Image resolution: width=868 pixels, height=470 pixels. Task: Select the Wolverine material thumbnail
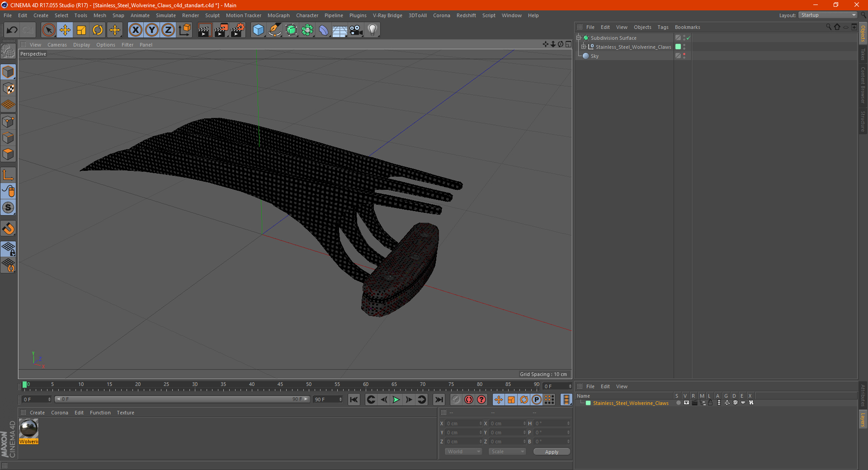point(29,428)
